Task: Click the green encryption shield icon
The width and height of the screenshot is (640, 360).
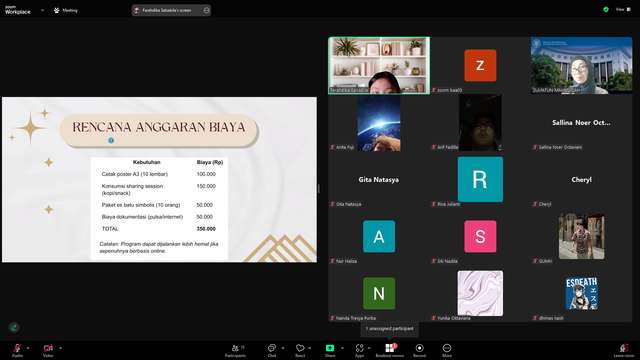Action: [606, 9]
